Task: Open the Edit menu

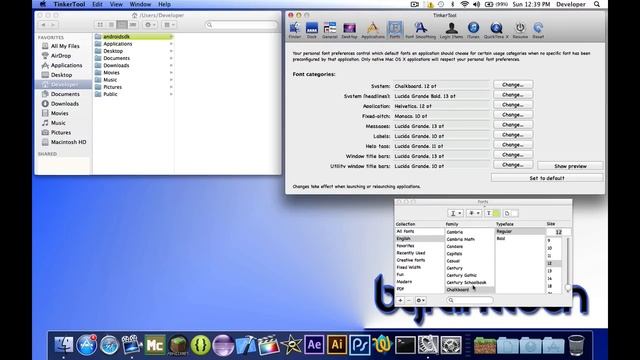Action: [x=97, y=4]
